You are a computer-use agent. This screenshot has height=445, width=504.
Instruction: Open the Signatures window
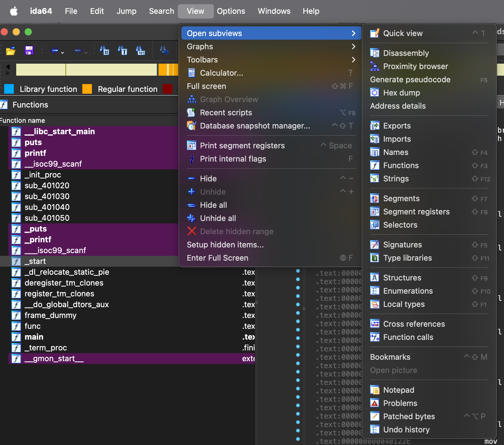tap(429, 245)
